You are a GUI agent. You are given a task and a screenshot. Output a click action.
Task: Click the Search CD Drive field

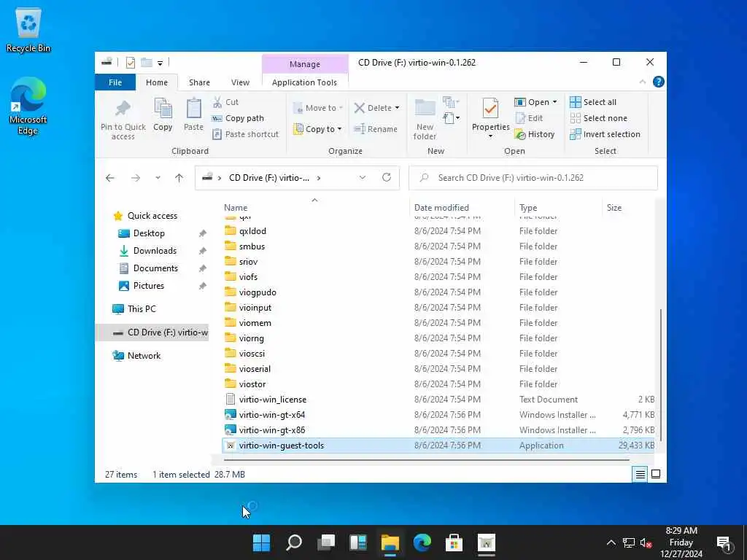pyautogui.click(x=533, y=178)
